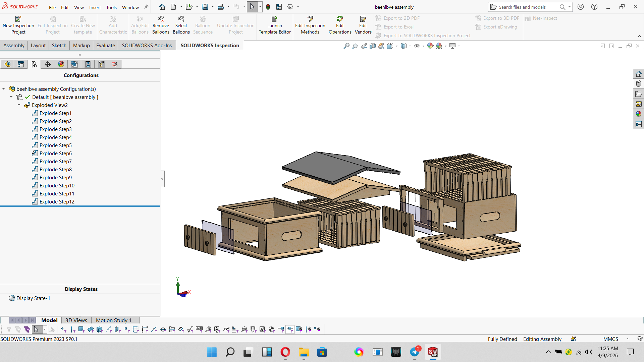Screen dimensions: 644x362
Task: Open the DisplayManager tab with the color ball
Action: [61, 64]
